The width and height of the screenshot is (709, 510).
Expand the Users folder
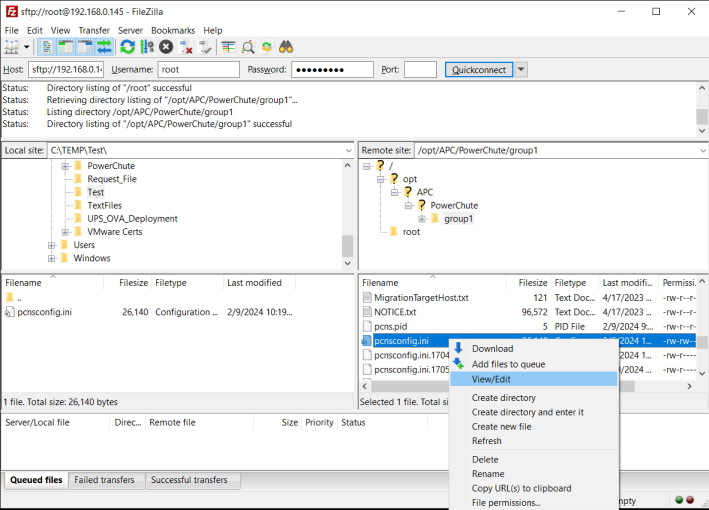pyautogui.click(x=52, y=245)
